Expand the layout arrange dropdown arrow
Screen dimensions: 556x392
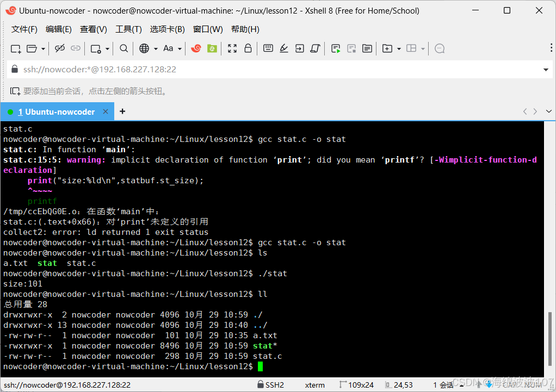pyautogui.click(x=423, y=48)
